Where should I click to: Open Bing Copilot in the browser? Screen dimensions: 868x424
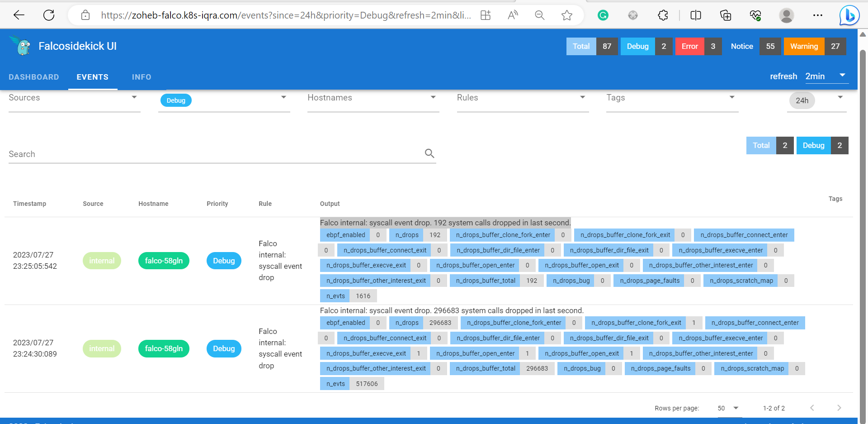point(850,15)
